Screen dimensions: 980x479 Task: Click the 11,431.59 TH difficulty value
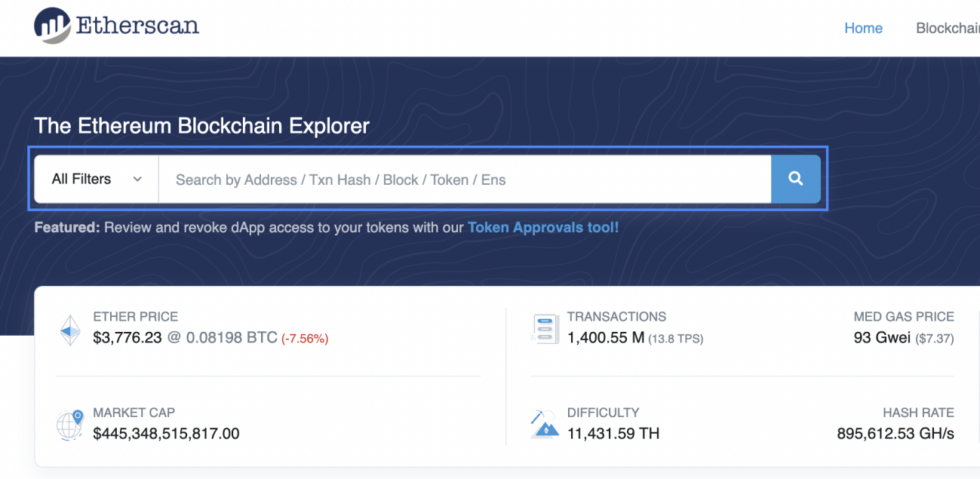[613, 434]
